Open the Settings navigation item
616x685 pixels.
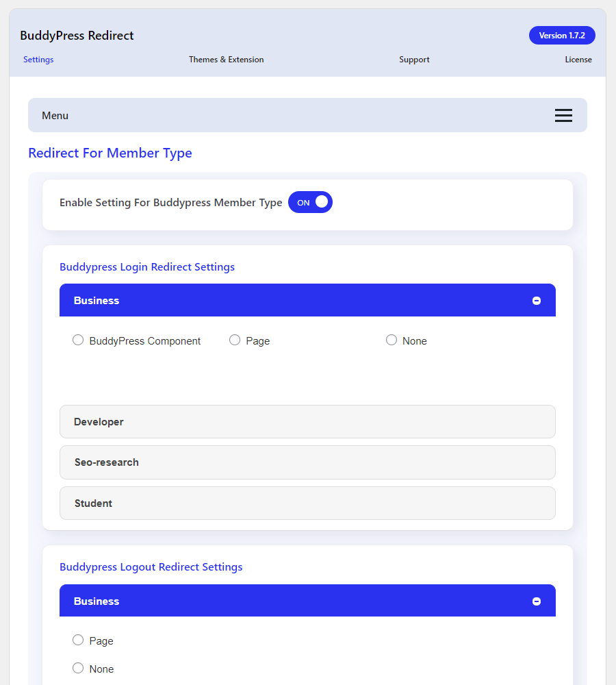(38, 60)
